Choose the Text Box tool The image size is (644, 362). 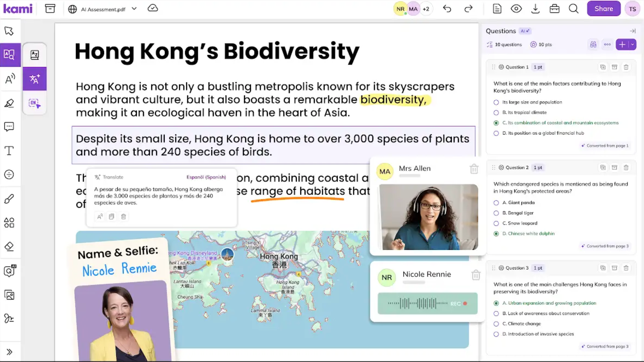coord(9,151)
